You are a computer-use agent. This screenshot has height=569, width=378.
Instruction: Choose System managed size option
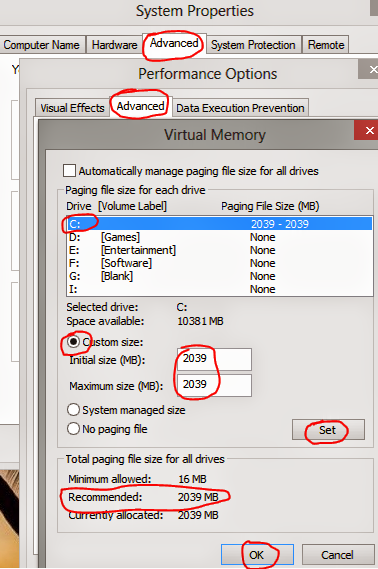73,410
